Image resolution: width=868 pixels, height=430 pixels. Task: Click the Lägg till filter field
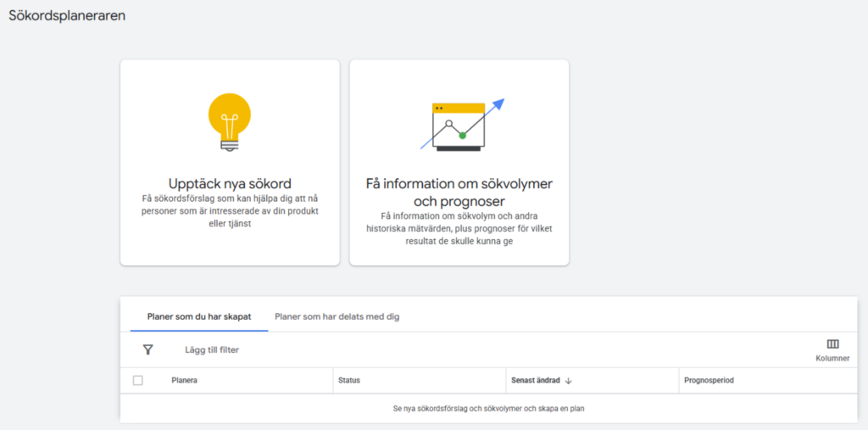point(212,349)
